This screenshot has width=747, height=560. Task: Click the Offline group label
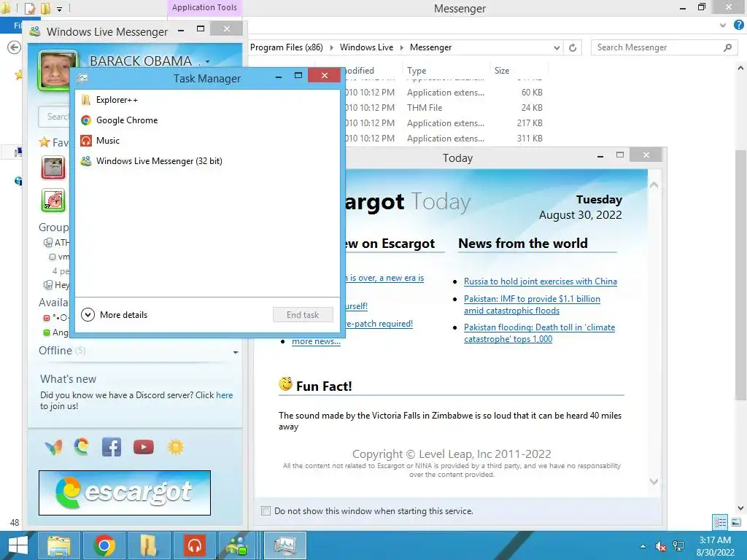(x=55, y=351)
